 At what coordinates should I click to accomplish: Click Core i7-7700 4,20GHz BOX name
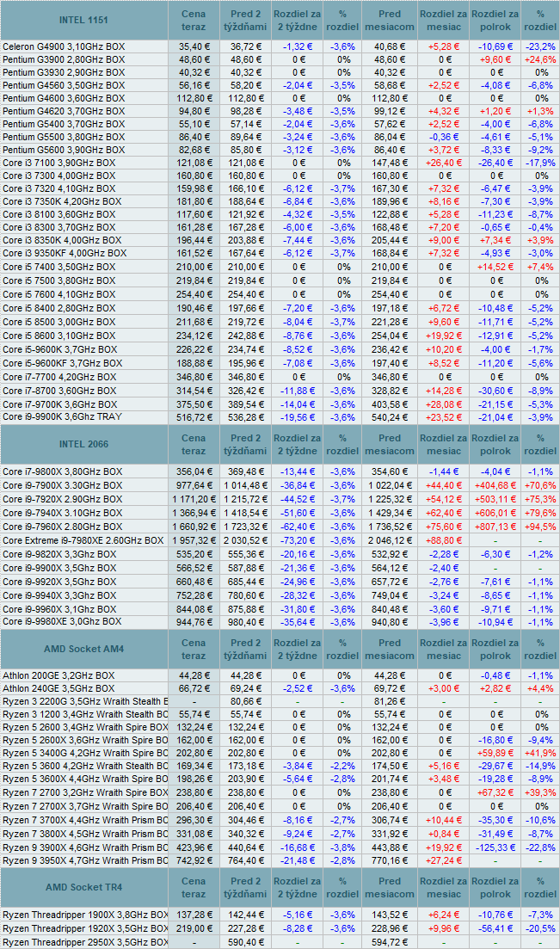tap(59, 377)
